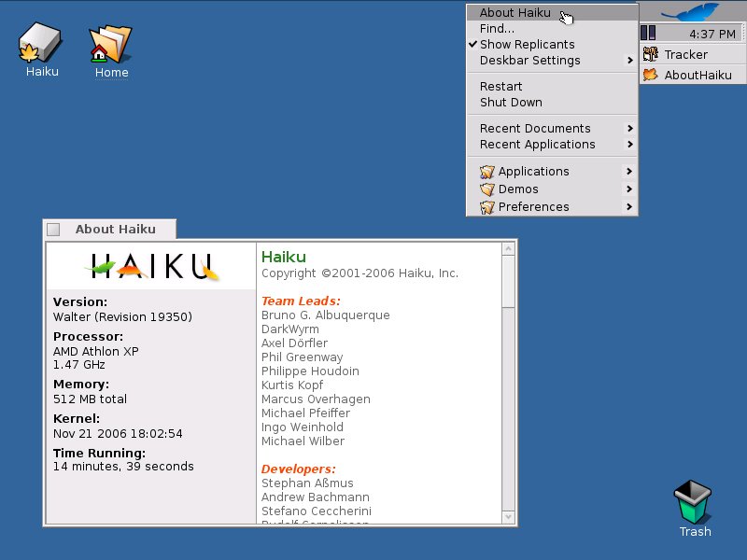Screen dimensions: 747x560
Task: Click the name Michael Wilber
Action: tap(303, 441)
